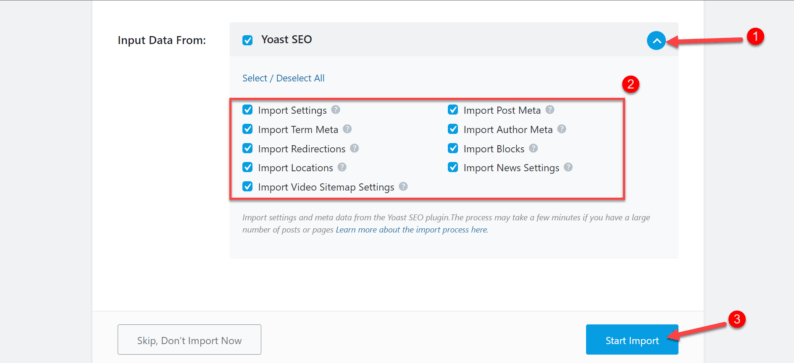794x363 pixels.
Task: Click the Import News Settings label text
Action: (511, 168)
